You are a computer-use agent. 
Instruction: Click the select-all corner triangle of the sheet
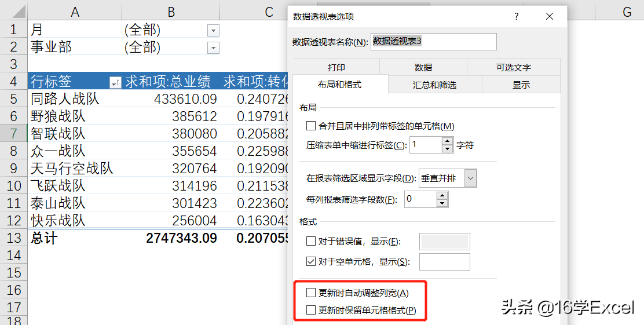[19, 12]
